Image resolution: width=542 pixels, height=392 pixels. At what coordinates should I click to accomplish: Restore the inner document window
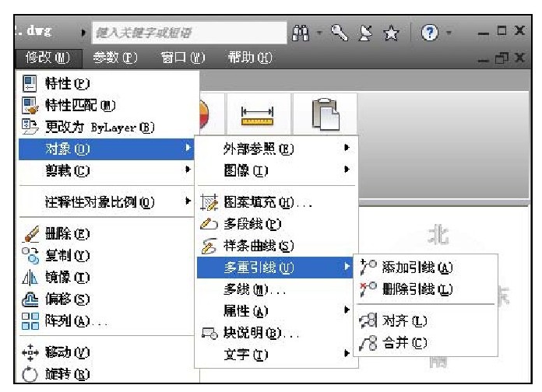(502, 58)
